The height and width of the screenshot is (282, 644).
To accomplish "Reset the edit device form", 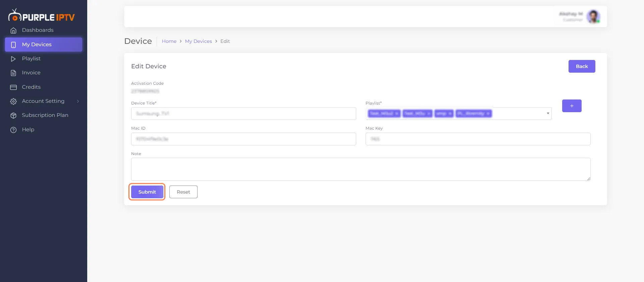I will click(x=183, y=192).
